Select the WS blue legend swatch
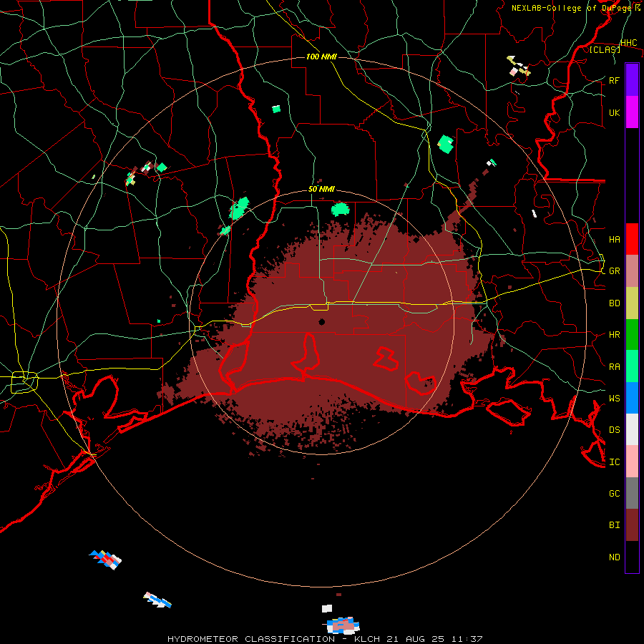Viewport: 644px width, 644px height. point(632,398)
